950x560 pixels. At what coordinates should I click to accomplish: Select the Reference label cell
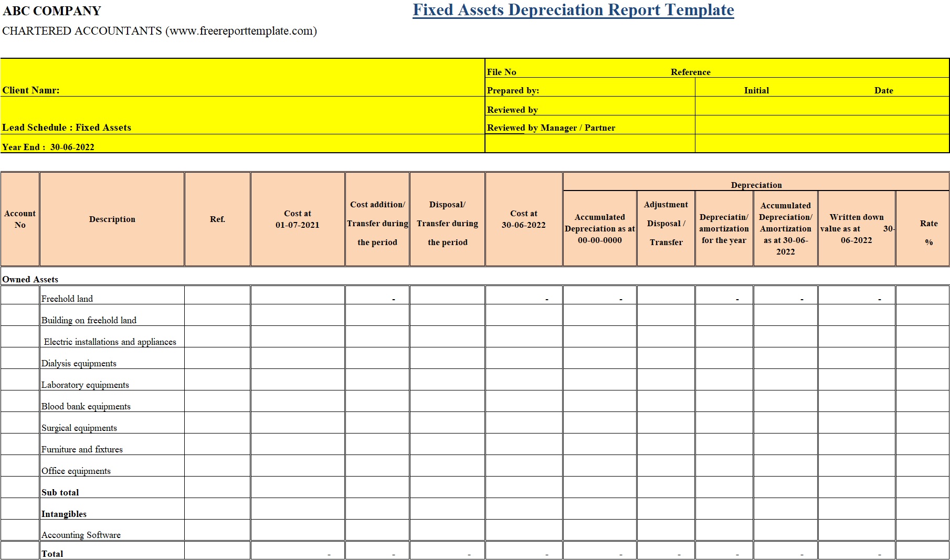(x=690, y=72)
